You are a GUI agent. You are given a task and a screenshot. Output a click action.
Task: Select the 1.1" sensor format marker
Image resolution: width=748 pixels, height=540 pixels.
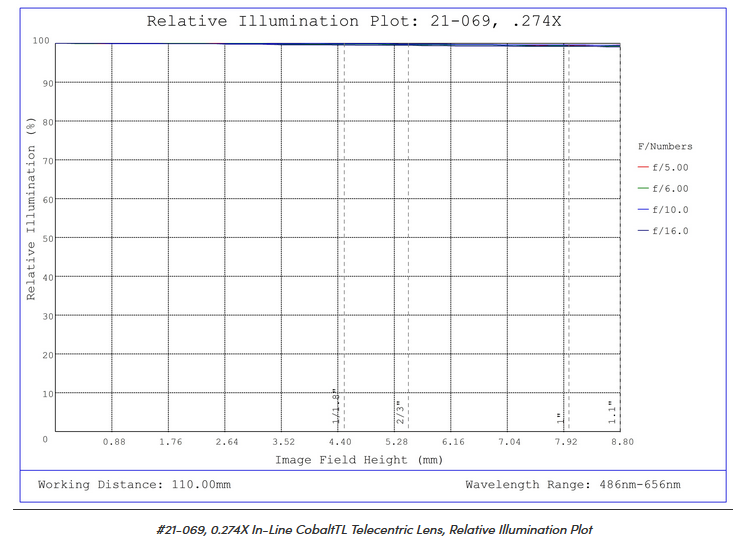[x=611, y=412]
